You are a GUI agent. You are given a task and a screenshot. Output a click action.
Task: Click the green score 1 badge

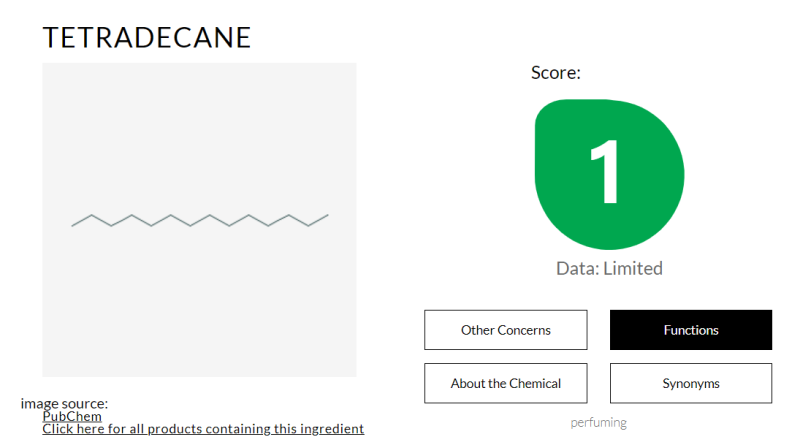pyautogui.click(x=609, y=175)
